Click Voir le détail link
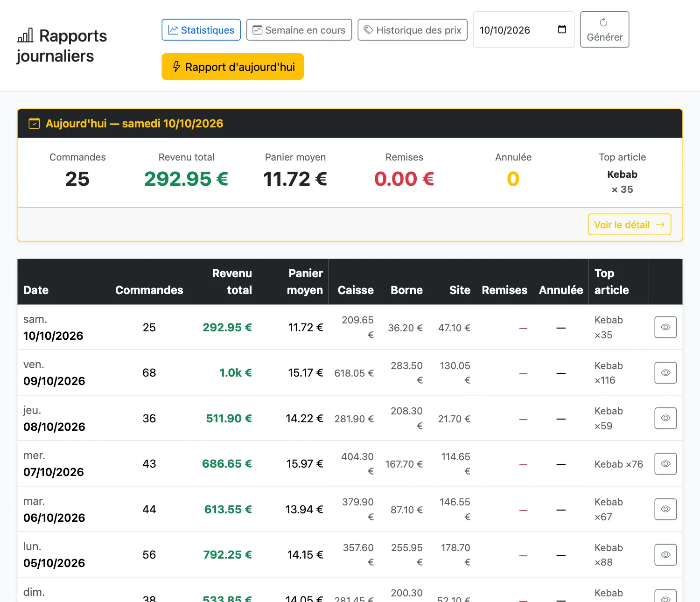The width and height of the screenshot is (700, 602). 630,224
